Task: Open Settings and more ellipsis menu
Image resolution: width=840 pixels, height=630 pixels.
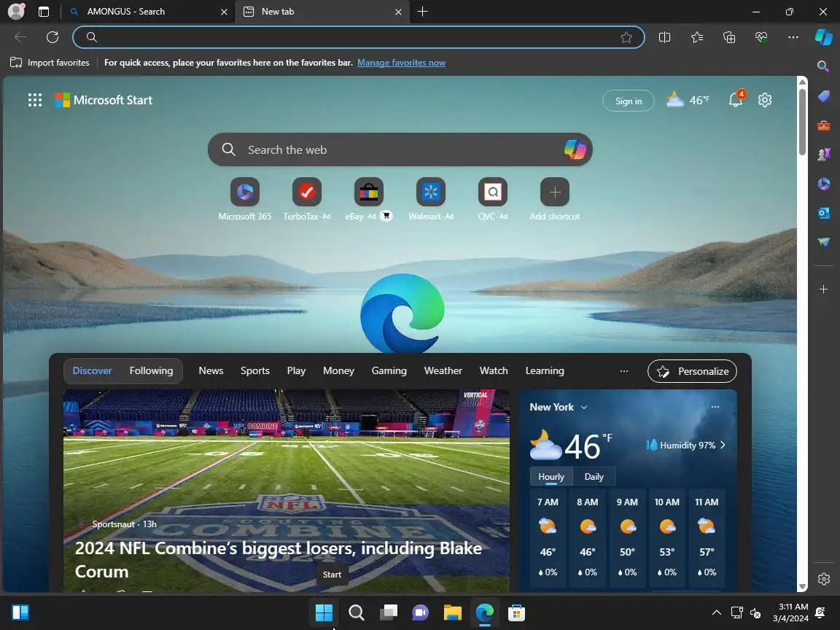Action: tap(793, 37)
